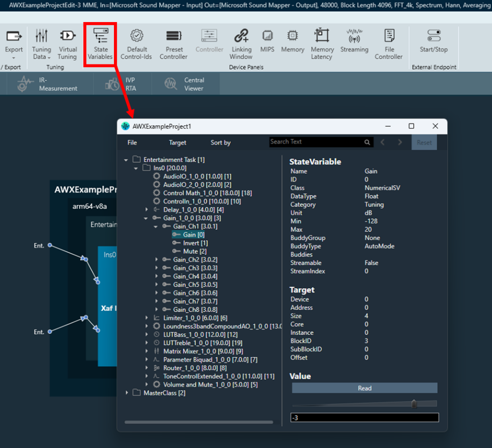The height and width of the screenshot is (448, 492).
Task: Click the search magnifier icon
Action: 367,142
